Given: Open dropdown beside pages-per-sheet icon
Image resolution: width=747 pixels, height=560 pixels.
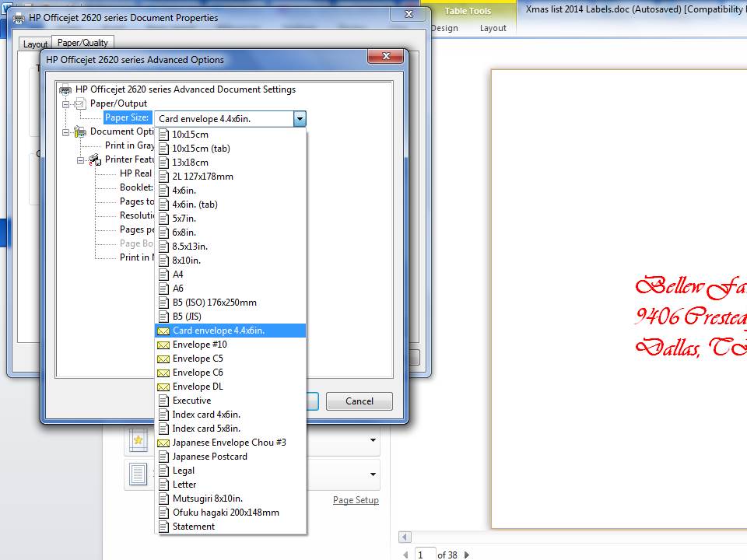Looking at the screenshot, I should pyautogui.click(x=373, y=474).
